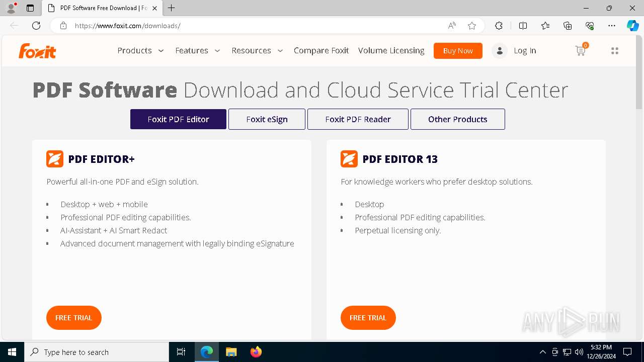This screenshot has height=362, width=644.
Task: Expand the Products dropdown menu
Action: [x=141, y=50]
